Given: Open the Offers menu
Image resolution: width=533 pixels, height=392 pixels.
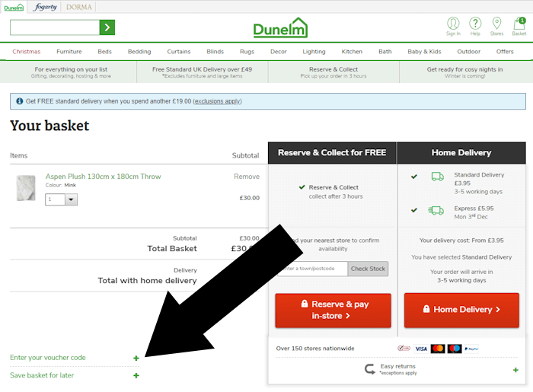Looking at the screenshot, I should point(505,52).
